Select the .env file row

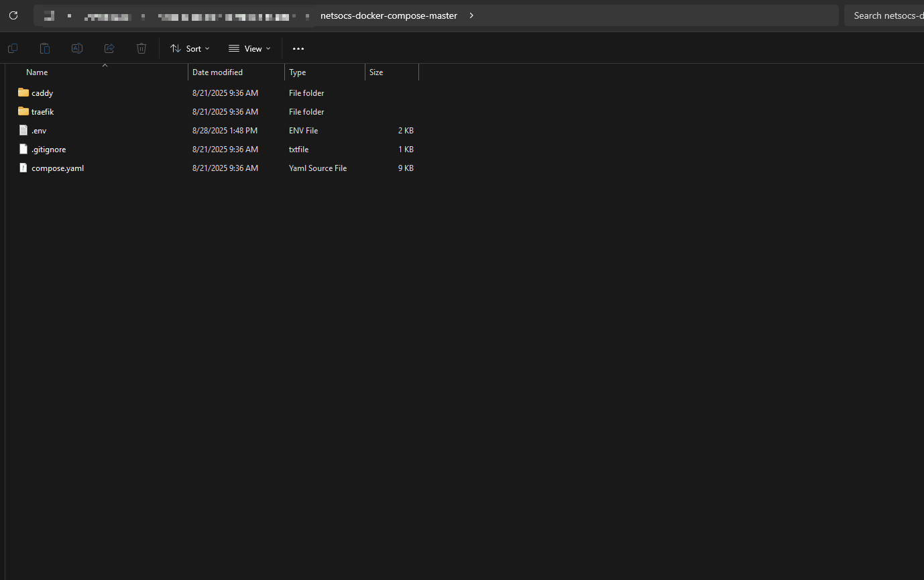point(39,131)
